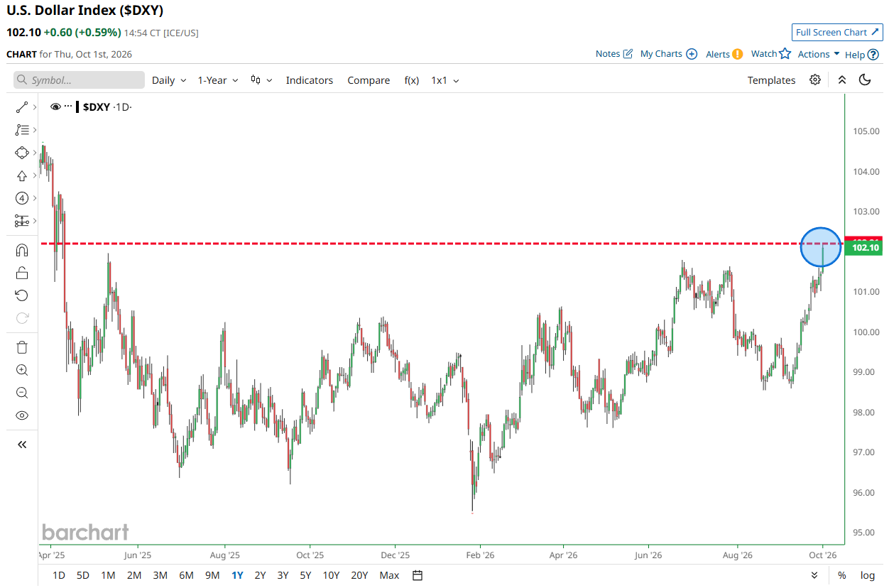Open the 1-Year period dropdown
Screen dimensions: 889x588
pos(217,80)
